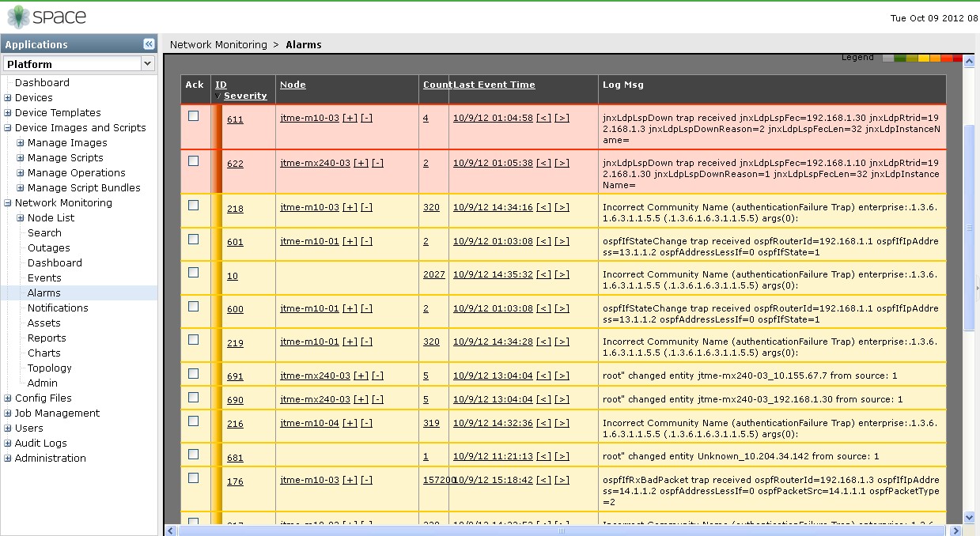980x536 pixels.
Task: Click [+] filter next to jtme-m10-04
Action: [350, 424]
